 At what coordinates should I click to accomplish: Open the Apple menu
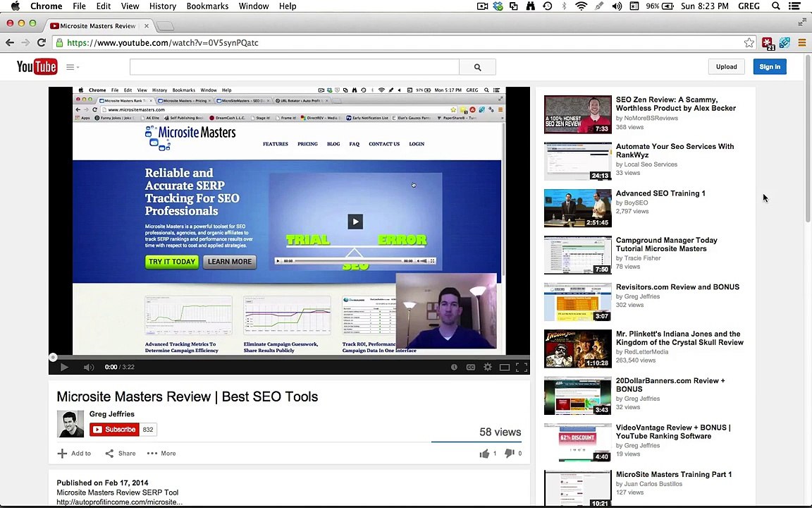pyautogui.click(x=15, y=6)
